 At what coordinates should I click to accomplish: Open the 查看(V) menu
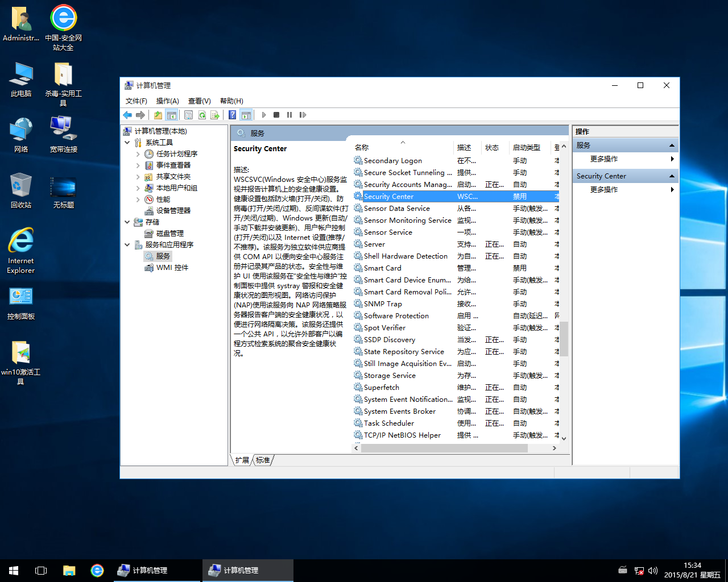(199, 101)
